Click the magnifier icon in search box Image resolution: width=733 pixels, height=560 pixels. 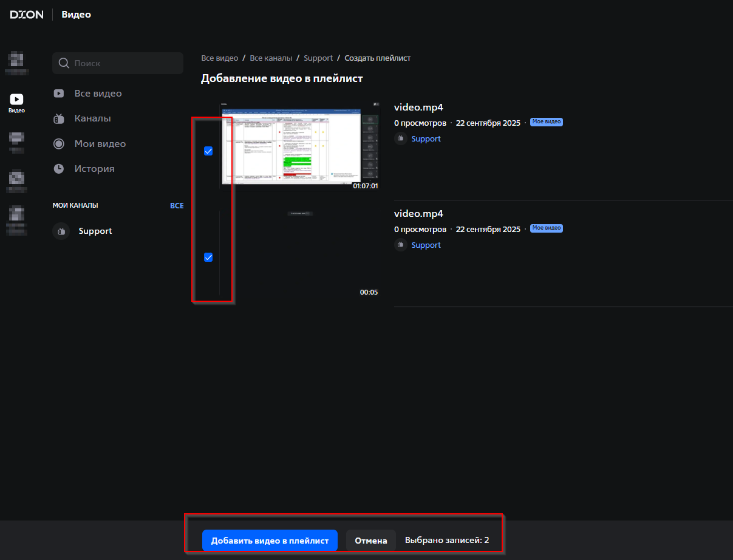63,63
